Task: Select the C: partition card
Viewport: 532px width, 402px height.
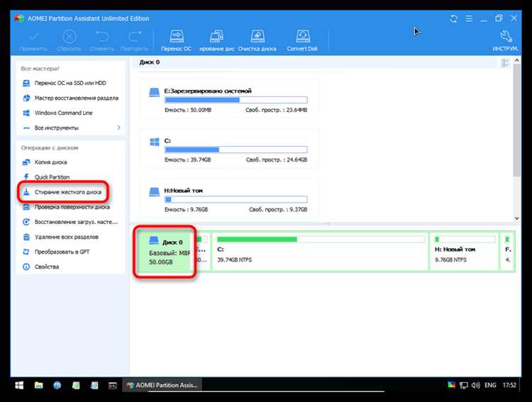Action: [229, 148]
